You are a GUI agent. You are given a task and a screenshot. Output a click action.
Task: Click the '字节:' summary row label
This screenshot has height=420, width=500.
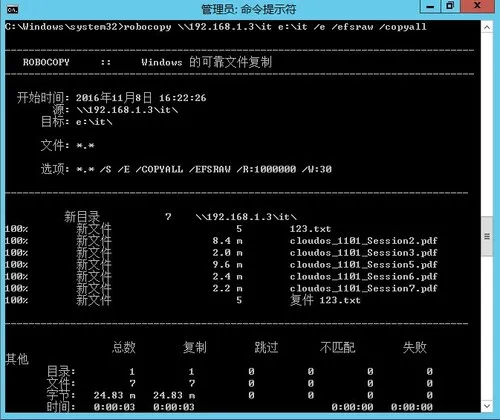(61, 395)
